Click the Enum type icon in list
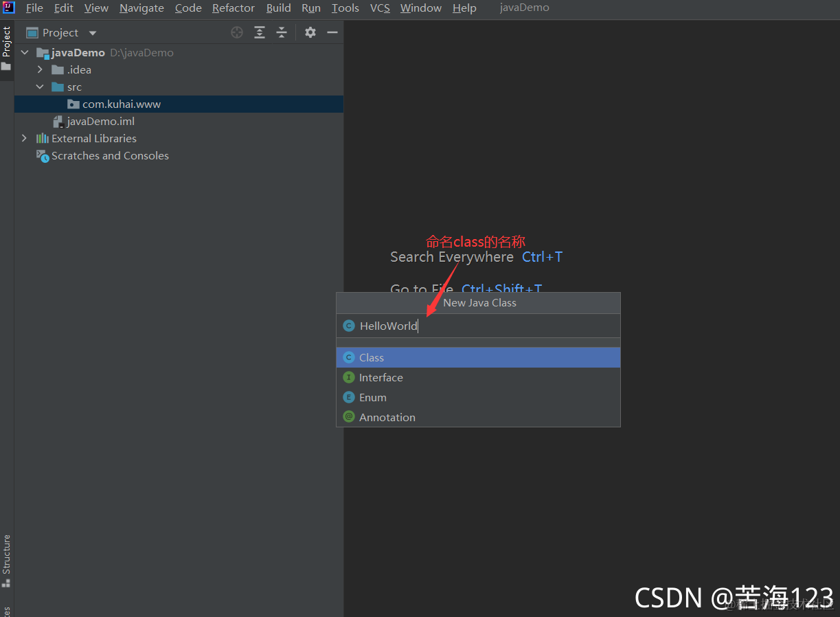The height and width of the screenshot is (617, 840). coord(349,397)
